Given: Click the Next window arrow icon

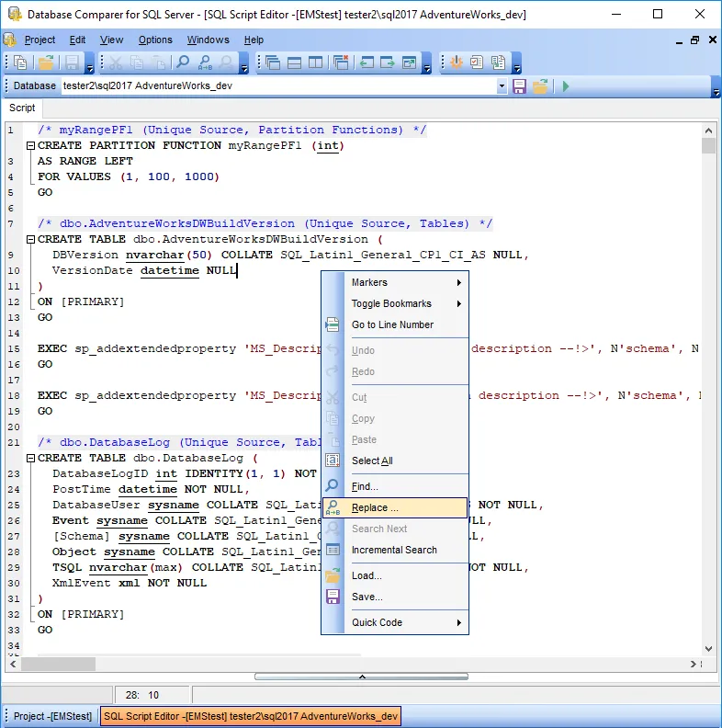Looking at the screenshot, I should [x=388, y=63].
